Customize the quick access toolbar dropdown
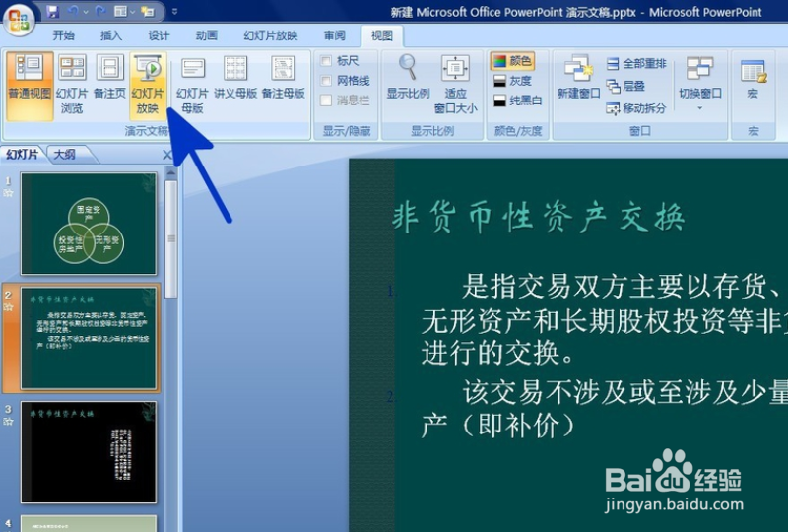The width and height of the screenshot is (788, 532). click(x=174, y=11)
